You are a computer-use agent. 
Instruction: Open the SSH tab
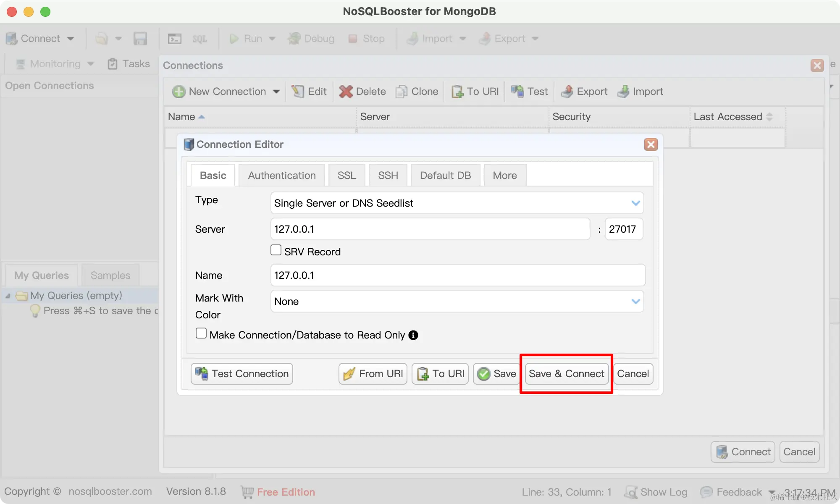coord(387,175)
